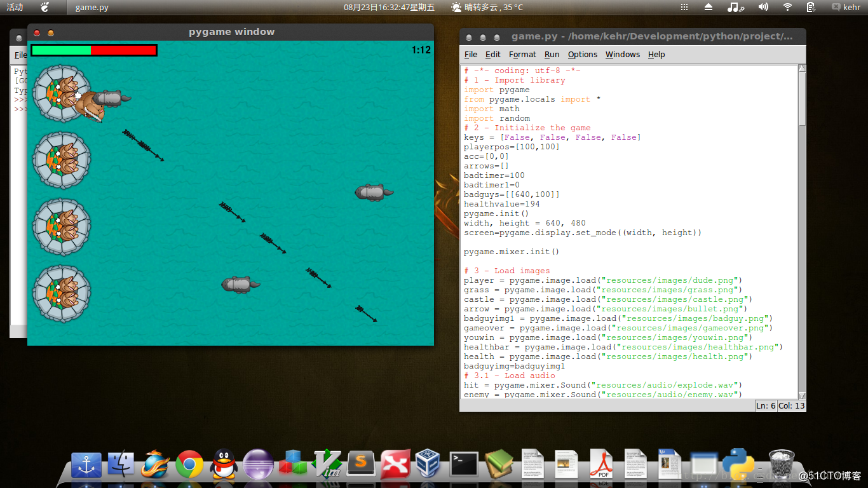Image resolution: width=868 pixels, height=488 pixels.
Task: Click the 'pygame.mixer.init()' code line
Action: pyautogui.click(x=512, y=252)
